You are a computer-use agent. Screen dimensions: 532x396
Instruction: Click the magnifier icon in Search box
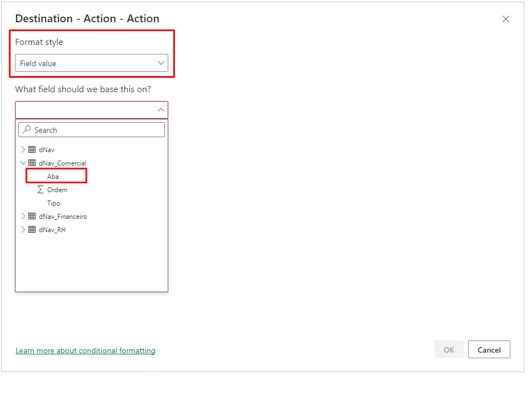27,130
